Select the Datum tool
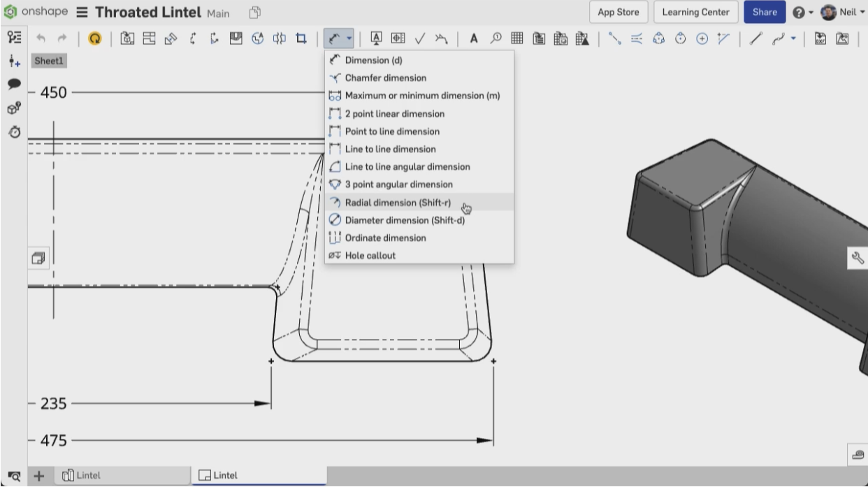868x487 pixels. pyautogui.click(x=377, y=38)
